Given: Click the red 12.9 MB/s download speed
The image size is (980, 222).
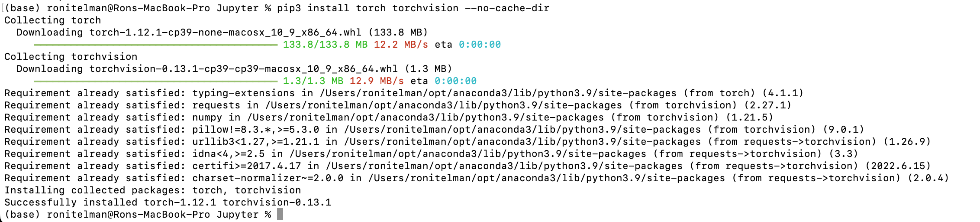Looking at the screenshot, I should 377,81.
